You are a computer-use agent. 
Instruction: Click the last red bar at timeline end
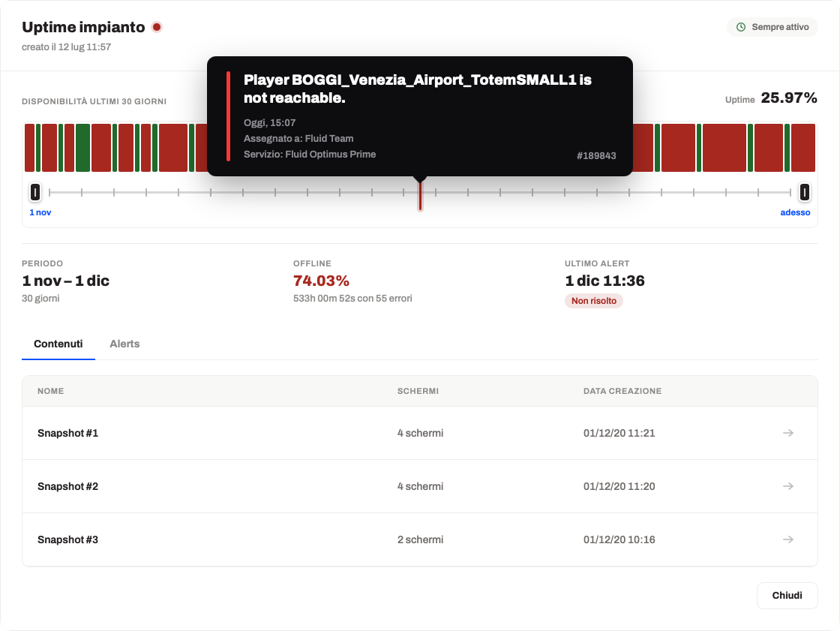[803, 147]
